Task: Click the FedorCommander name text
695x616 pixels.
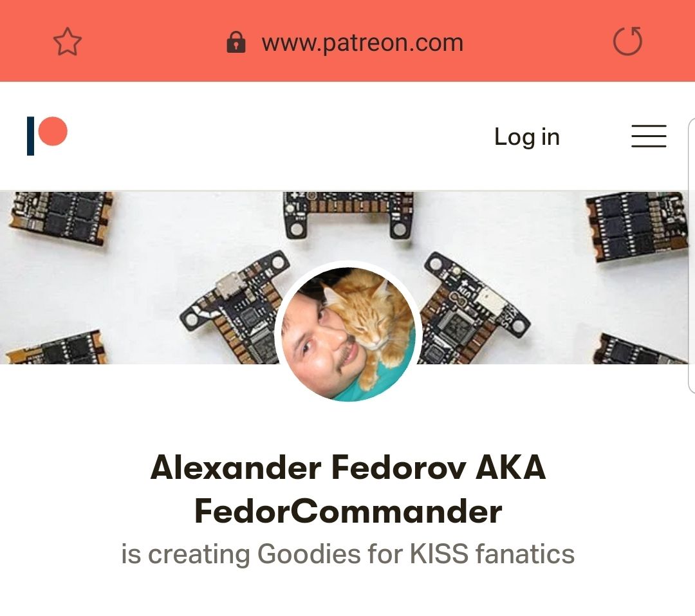Action: pos(348,511)
